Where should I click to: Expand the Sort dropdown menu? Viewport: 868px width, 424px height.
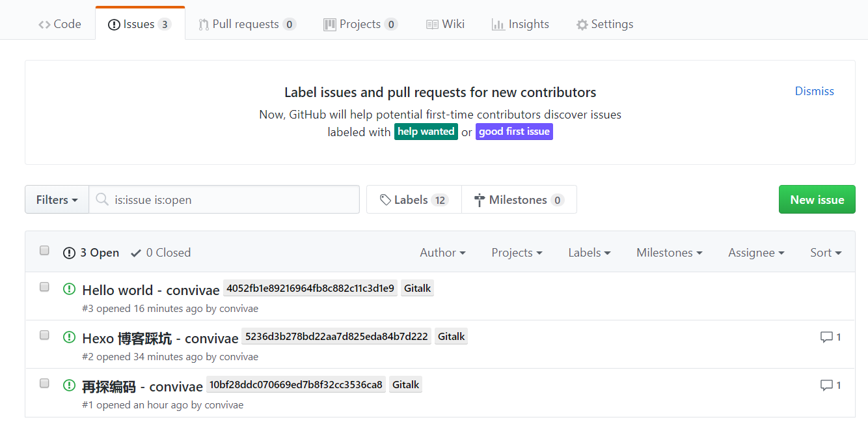point(825,253)
